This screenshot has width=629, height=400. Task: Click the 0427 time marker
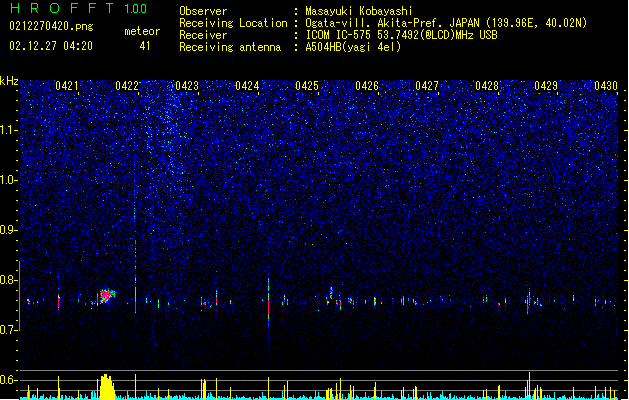pos(427,86)
